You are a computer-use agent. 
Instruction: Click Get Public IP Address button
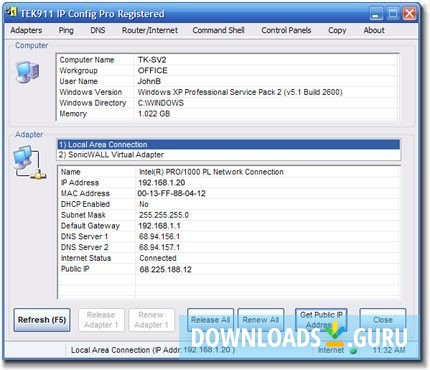tap(321, 320)
